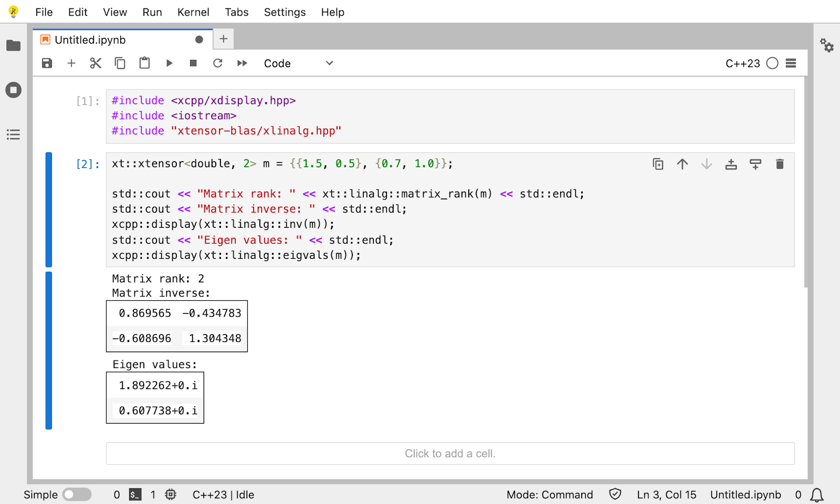Viewport: 840px width, 504px height.
Task: Click the Mode: Command status text
Action: 550,495
